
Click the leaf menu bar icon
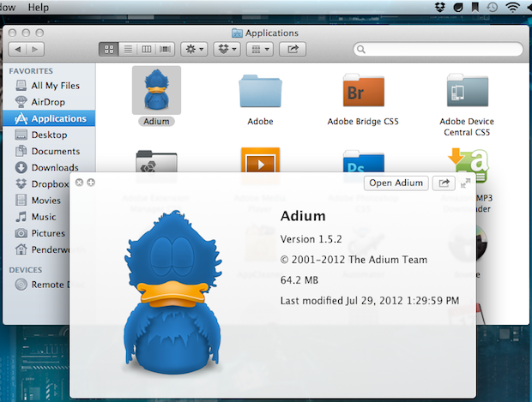coord(458,7)
